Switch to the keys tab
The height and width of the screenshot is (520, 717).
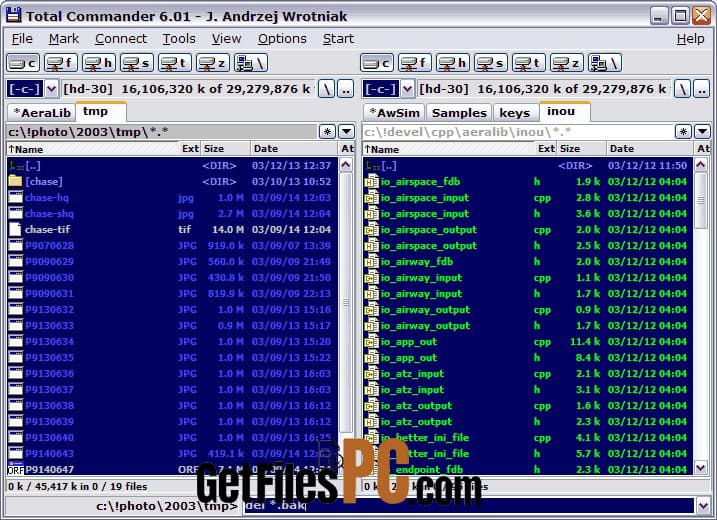[514, 113]
